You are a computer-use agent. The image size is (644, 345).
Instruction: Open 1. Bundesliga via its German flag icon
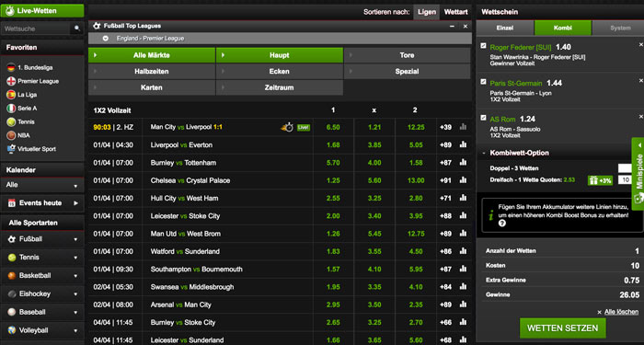[x=11, y=68]
